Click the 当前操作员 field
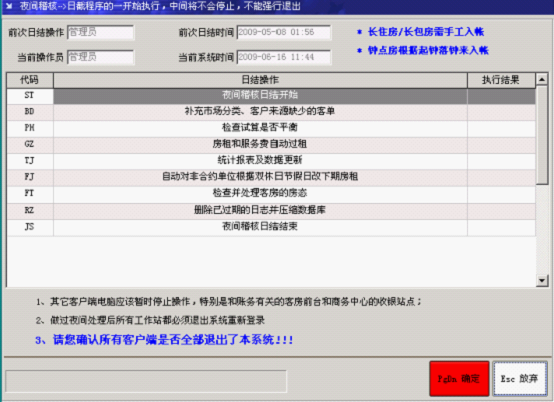Screen dimensions: 554x402 100,57
